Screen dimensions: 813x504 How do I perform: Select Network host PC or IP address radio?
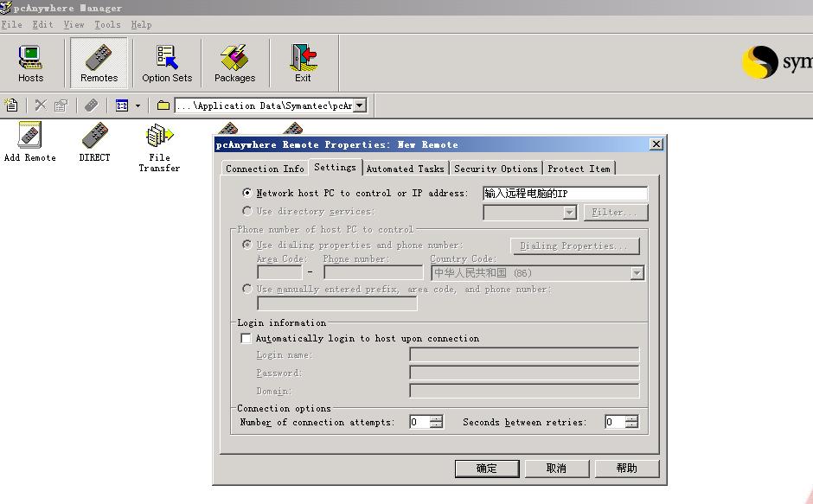pos(247,193)
